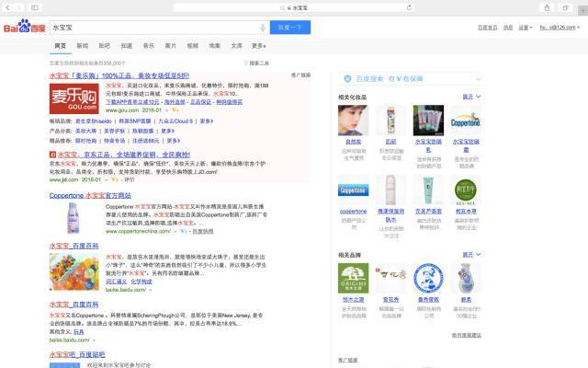The height and width of the screenshot is (368, 588).
Task: Expand the 更多» item in the tab bar
Action: (x=259, y=46)
